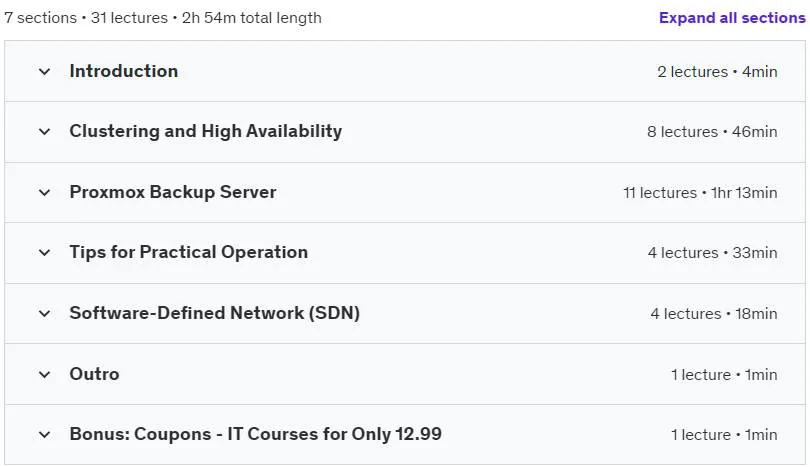
Task: Expand the Proxmox Backup Server chevron
Action: point(44,193)
